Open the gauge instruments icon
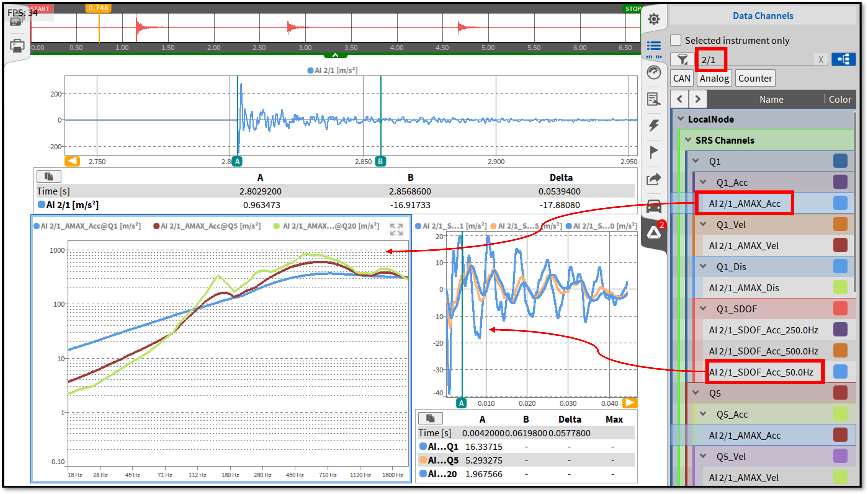The height and width of the screenshot is (494, 868). coord(654,73)
